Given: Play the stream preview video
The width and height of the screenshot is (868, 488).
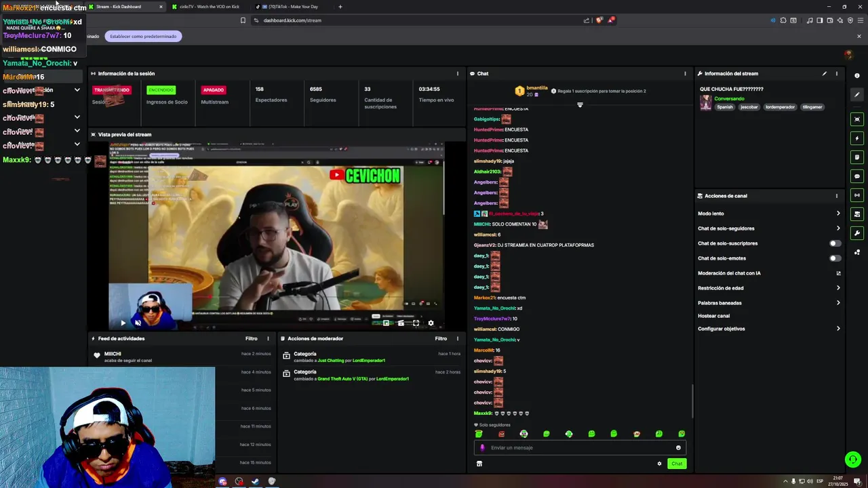Looking at the screenshot, I should point(123,323).
